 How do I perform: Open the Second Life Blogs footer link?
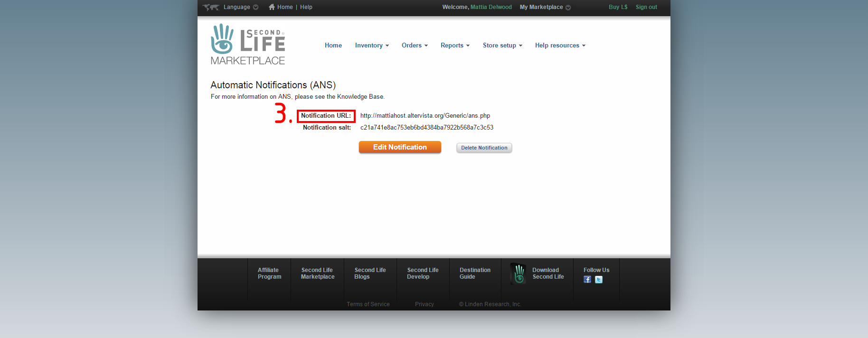coord(370,273)
